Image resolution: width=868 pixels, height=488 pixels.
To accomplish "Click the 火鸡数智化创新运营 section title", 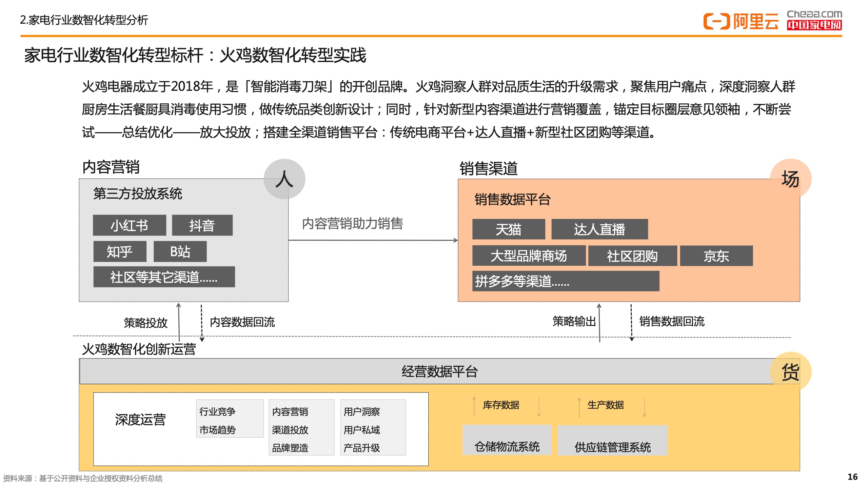I will click(x=139, y=349).
